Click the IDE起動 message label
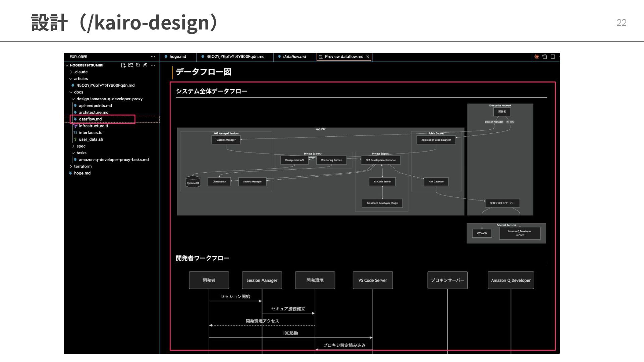Viewport: 644px width, 362px height. click(290, 333)
